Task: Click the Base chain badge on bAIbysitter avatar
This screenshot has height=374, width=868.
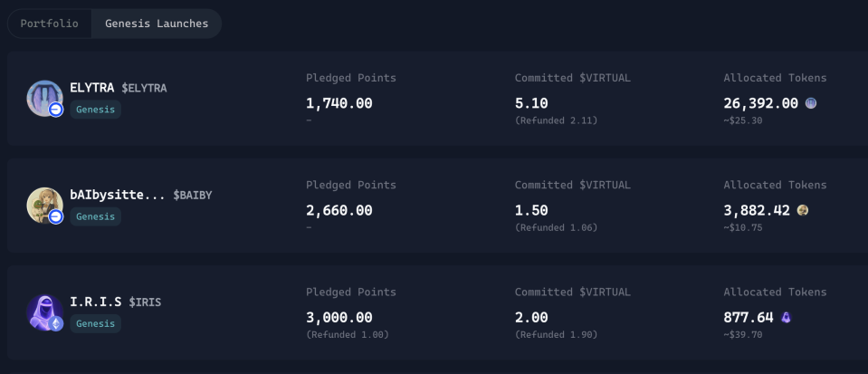Action: [56, 216]
